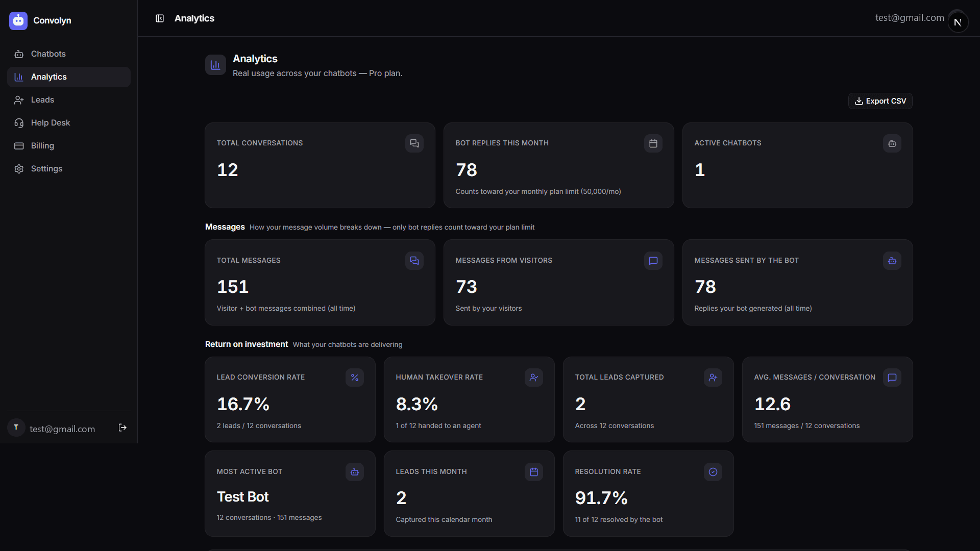Viewport: 980px width, 551px height.
Task: Click the 8.3% human takeover value
Action: click(x=417, y=404)
